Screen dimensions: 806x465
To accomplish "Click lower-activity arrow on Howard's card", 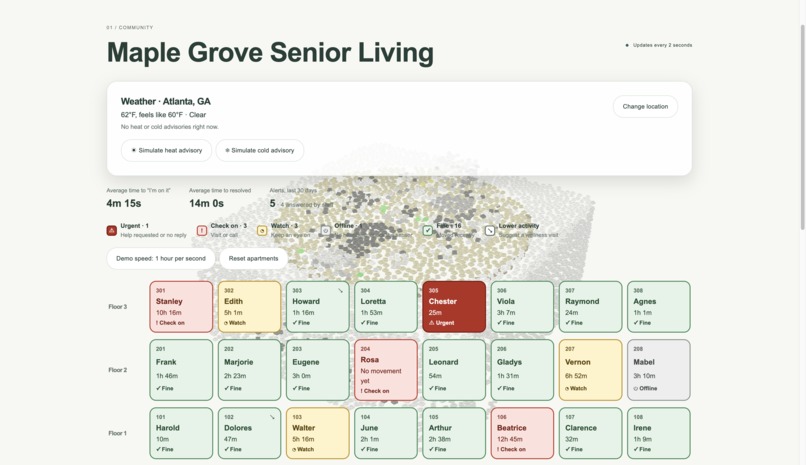I will (x=340, y=291).
